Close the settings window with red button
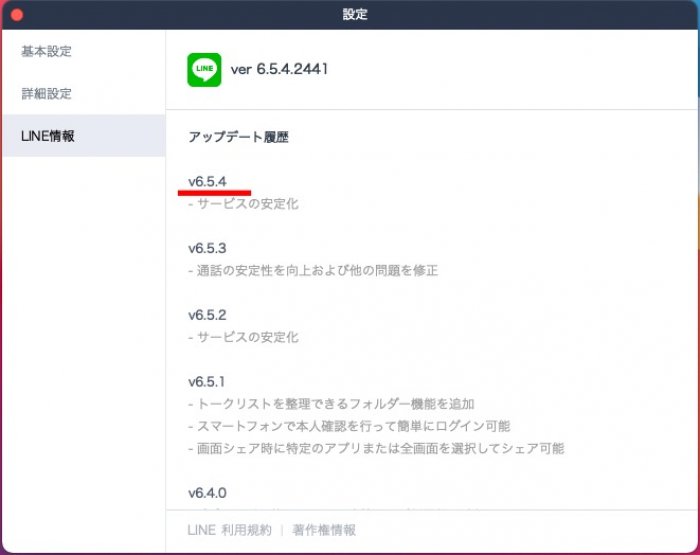The image size is (700, 555). pyautogui.click(x=16, y=15)
